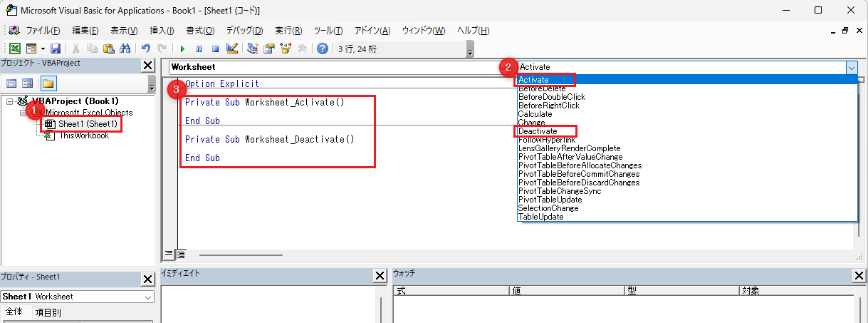Toggle folders view in the Project pane
This screenshot has width=868, height=323.
pyautogui.click(x=48, y=83)
